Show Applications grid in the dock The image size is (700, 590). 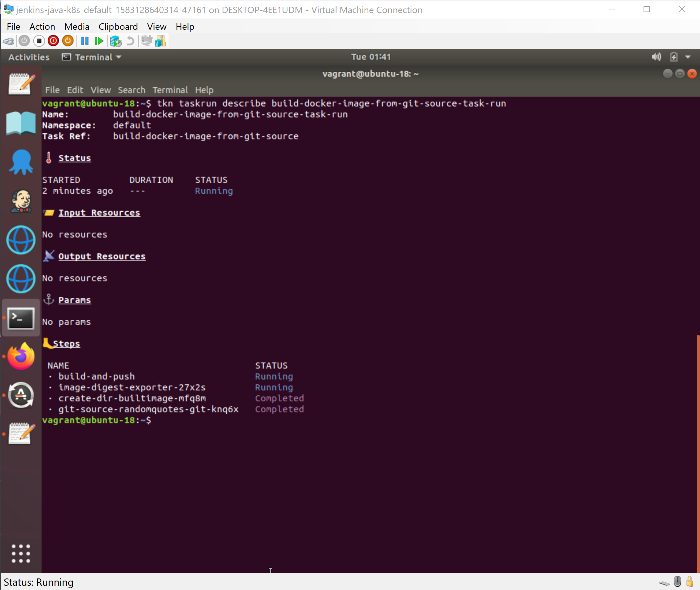point(21,553)
